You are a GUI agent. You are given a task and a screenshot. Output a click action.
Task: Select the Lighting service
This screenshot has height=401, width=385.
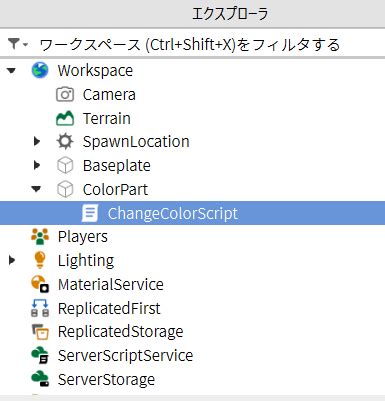click(x=86, y=261)
